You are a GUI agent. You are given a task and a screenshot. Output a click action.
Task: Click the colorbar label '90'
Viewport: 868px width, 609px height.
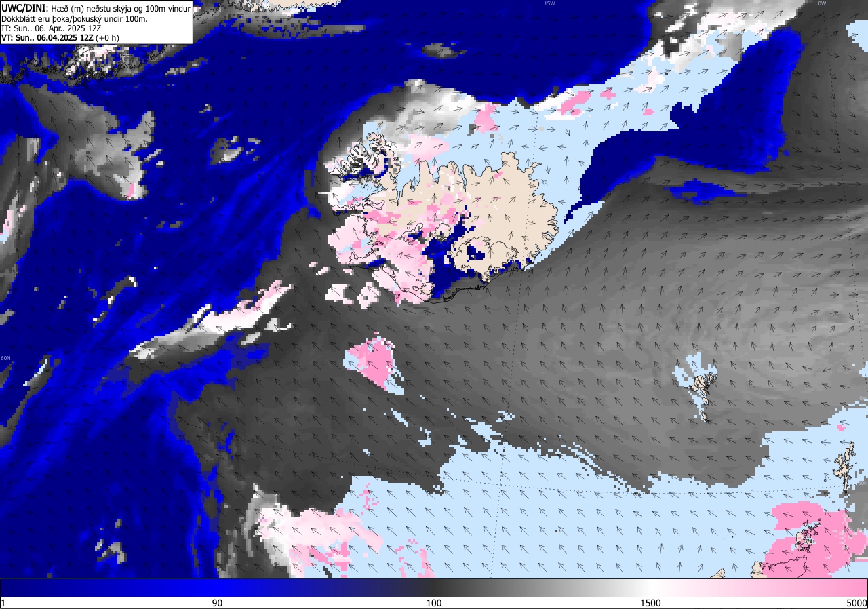[217, 603]
